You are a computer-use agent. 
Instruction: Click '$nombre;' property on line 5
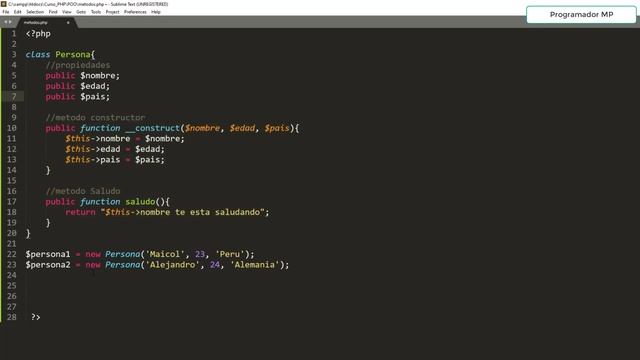click(100, 76)
